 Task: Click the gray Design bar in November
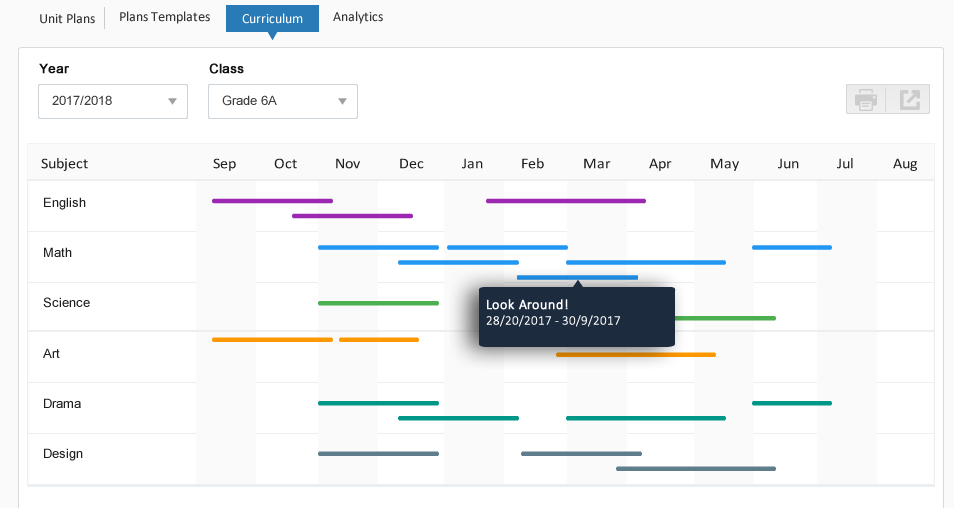[x=378, y=454]
